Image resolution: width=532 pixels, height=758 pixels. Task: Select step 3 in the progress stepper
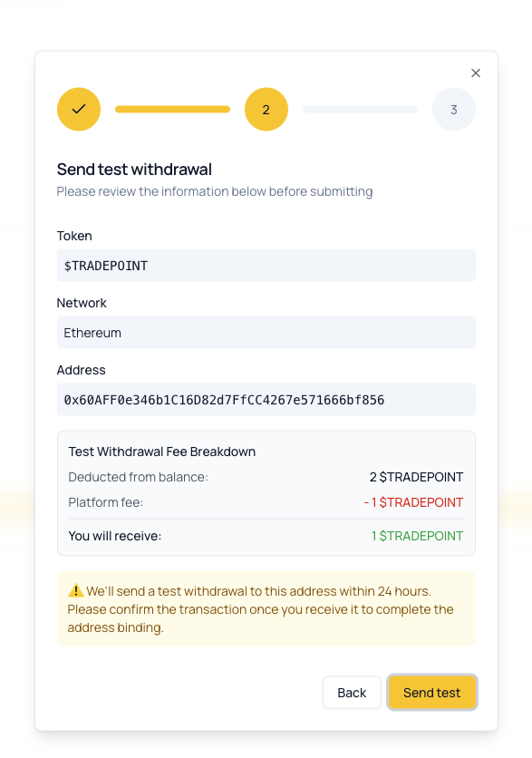tap(453, 109)
